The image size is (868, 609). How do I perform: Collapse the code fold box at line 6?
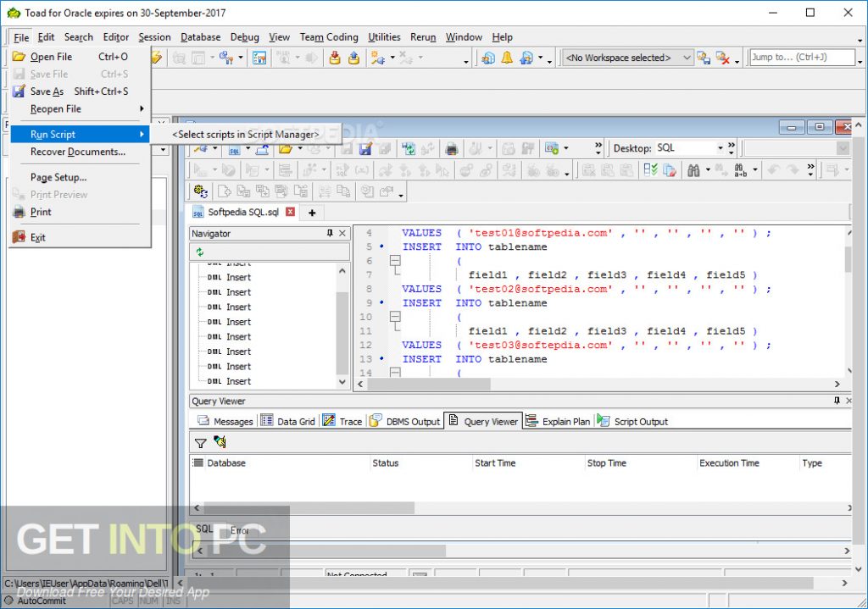coord(395,261)
